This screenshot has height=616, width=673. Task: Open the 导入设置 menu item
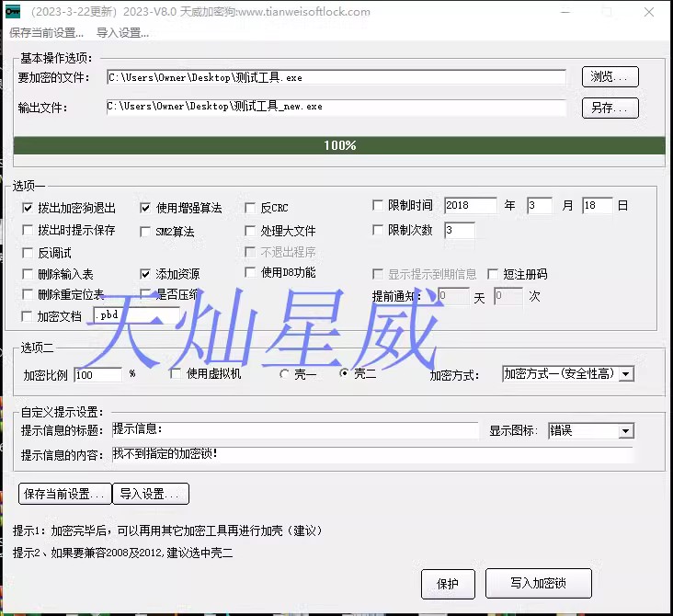122,32
